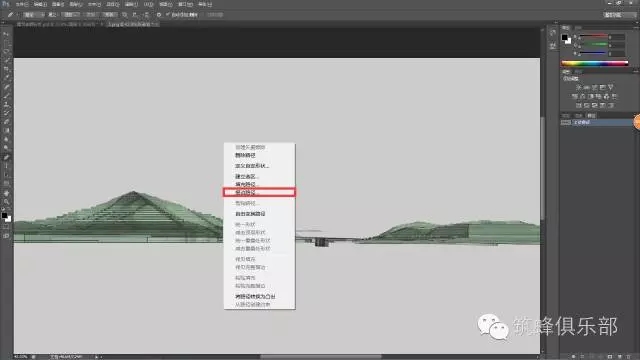Change the screen mode from the toolbox
The width and height of the screenshot is (640, 360).
tap(6, 236)
